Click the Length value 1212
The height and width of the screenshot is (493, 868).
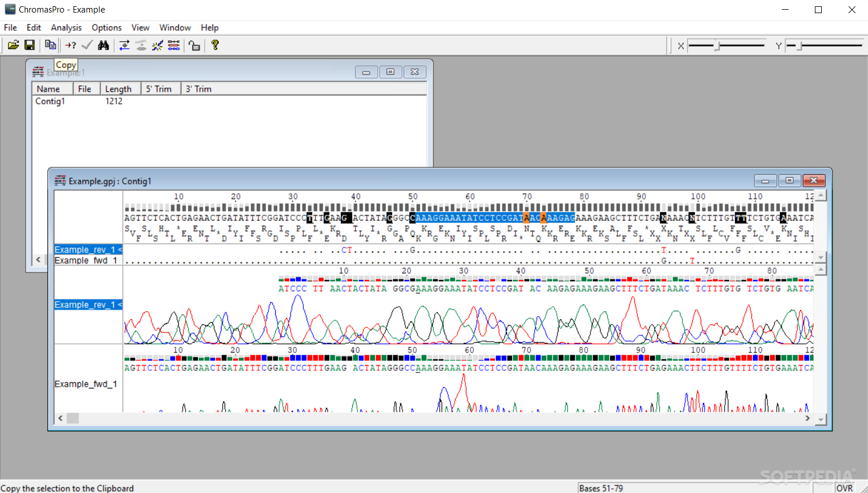(114, 101)
